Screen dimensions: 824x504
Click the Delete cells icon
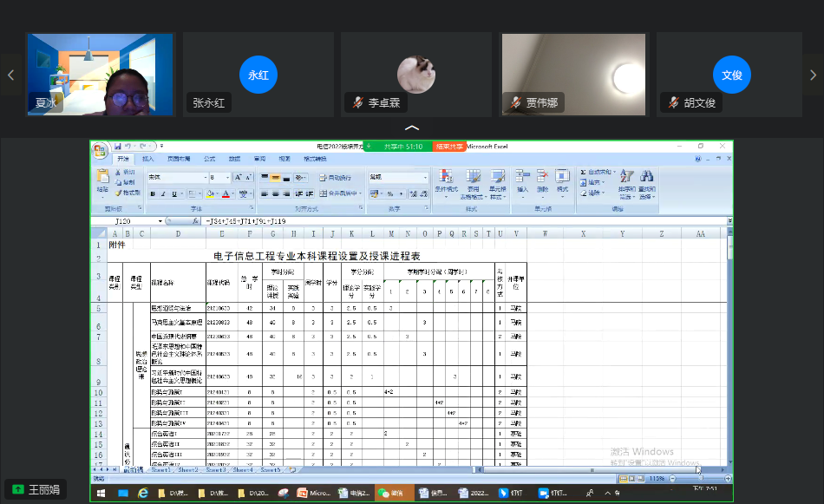pyautogui.click(x=542, y=177)
